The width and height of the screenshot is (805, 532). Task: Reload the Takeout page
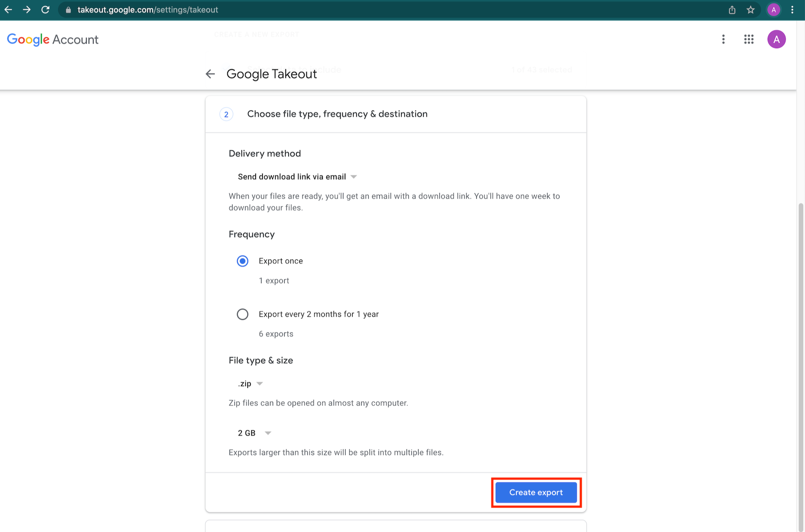(x=45, y=10)
